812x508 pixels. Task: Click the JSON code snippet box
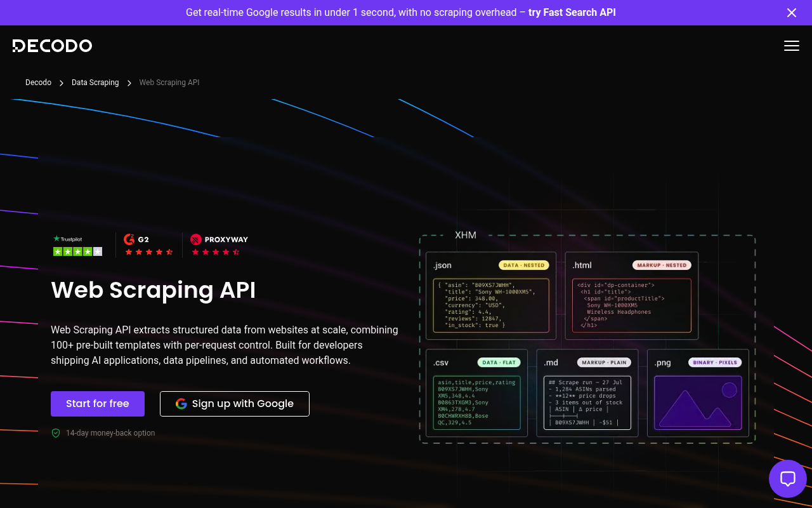(x=491, y=305)
